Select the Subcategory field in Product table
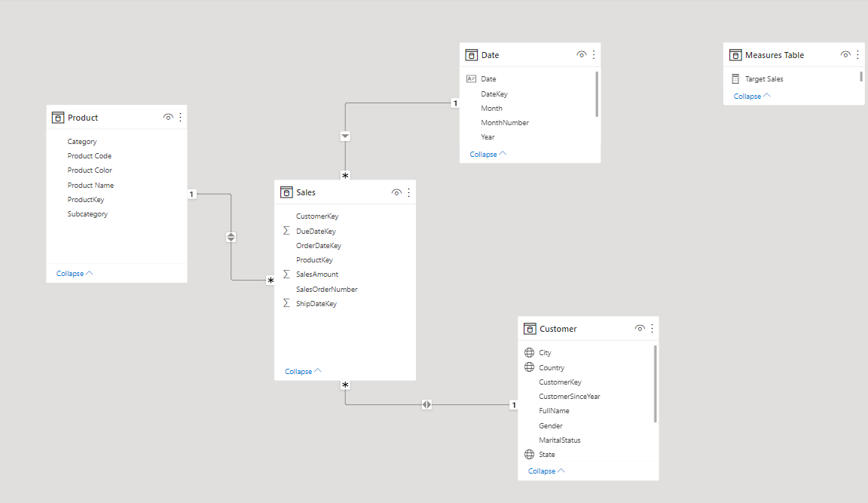868x503 pixels. click(x=87, y=214)
